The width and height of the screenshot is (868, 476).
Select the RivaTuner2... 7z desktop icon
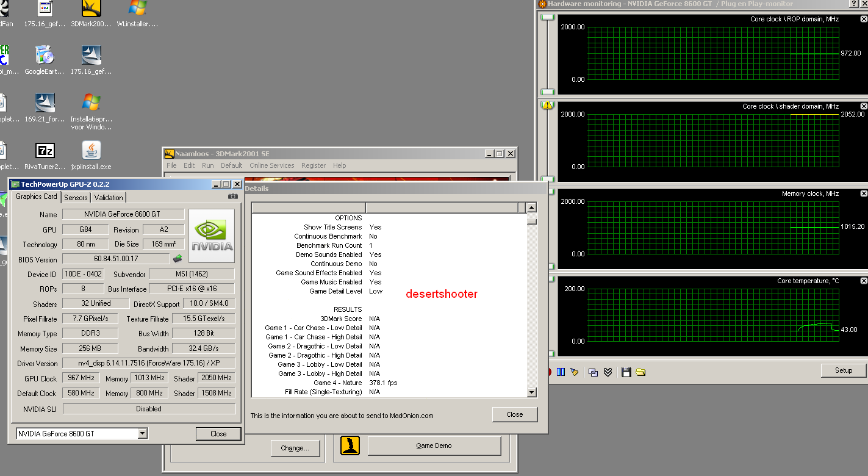44,156
